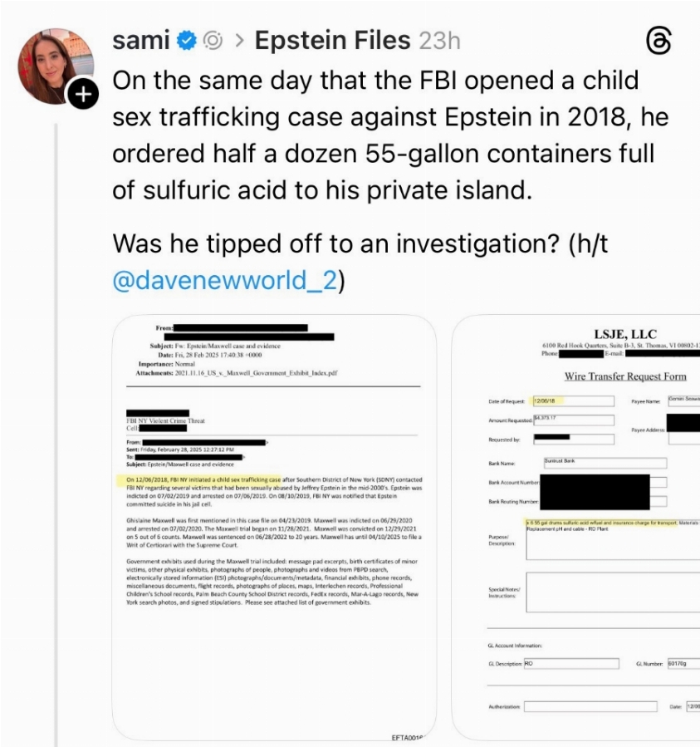The height and width of the screenshot is (747, 700).
Task: Expand the chevron before Epstein Files
Action: coord(239,41)
